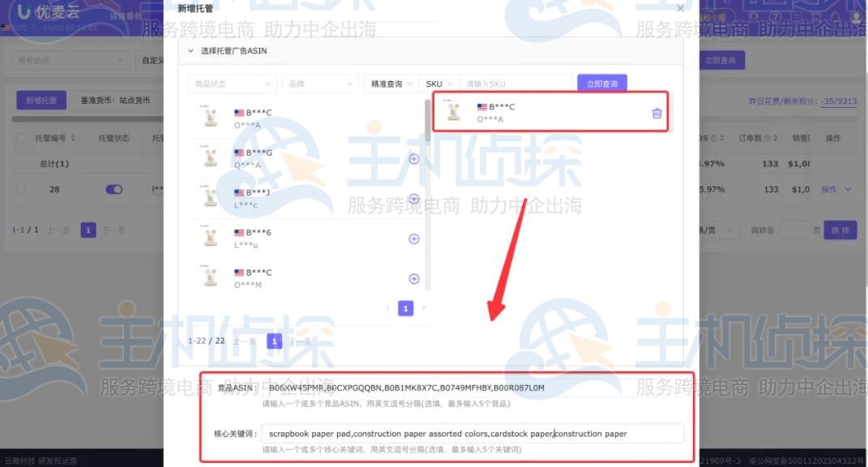
Task: Open the 商品状态 dropdown
Action: point(231,83)
